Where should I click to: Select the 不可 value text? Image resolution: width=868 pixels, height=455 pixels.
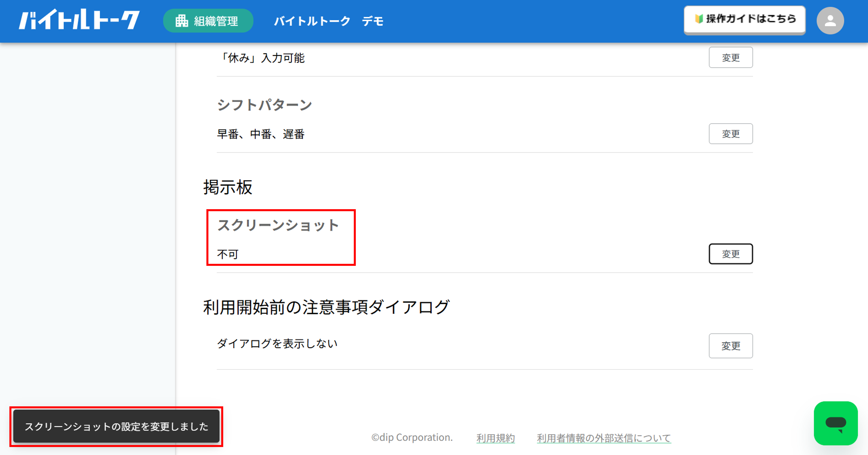[x=228, y=254]
